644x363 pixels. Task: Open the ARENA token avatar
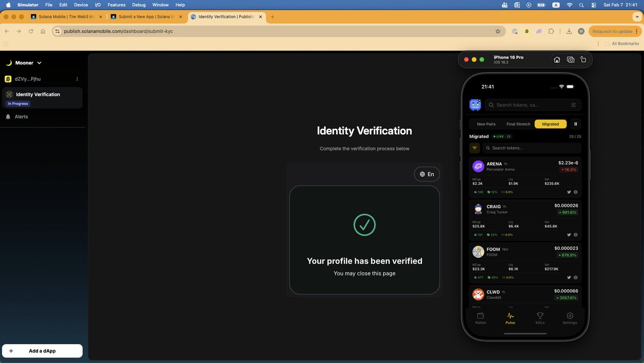tap(478, 166)
